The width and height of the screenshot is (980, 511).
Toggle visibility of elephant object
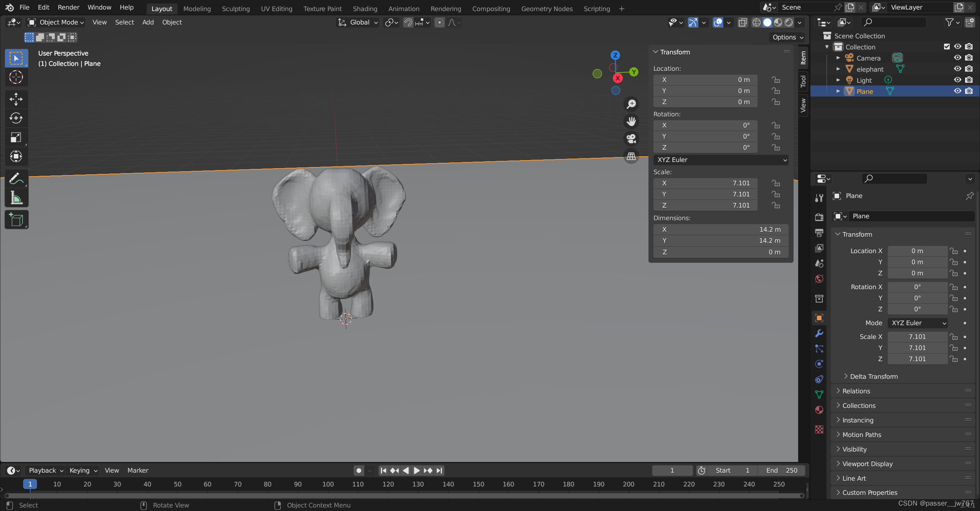pos(957,69)
